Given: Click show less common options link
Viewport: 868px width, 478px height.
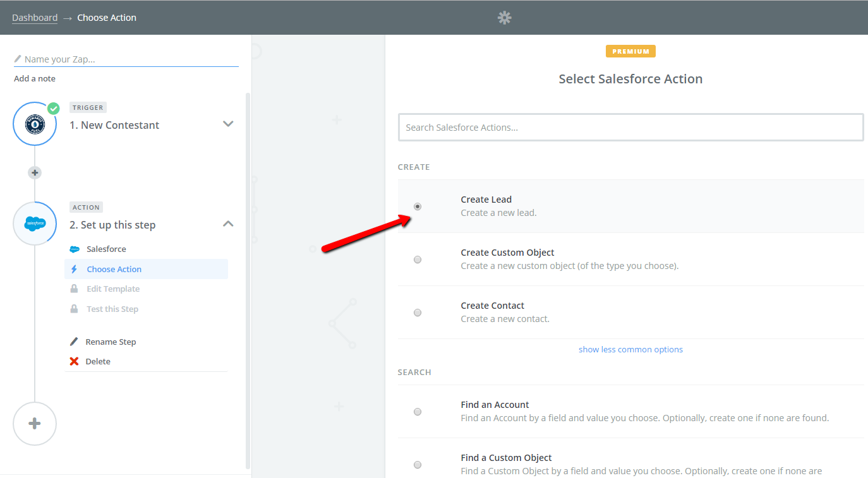Looking at the screenshot, I should [x=630, y=349].
